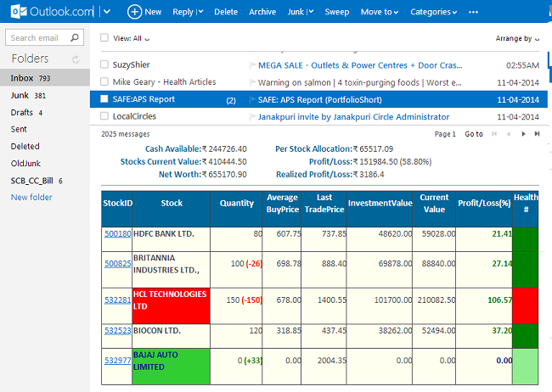Open the View: All filter dropdown
Viewport: 552px width, 392px height.
click(131, 38)
